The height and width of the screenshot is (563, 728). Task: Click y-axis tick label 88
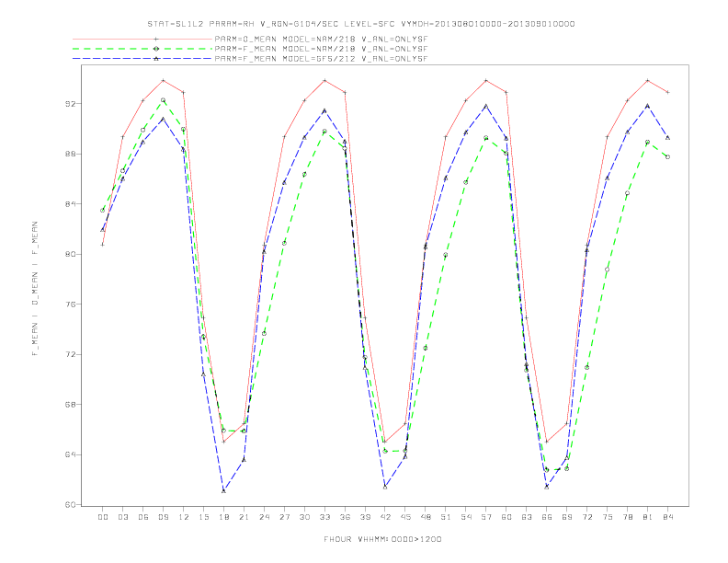tap(70, 154)
